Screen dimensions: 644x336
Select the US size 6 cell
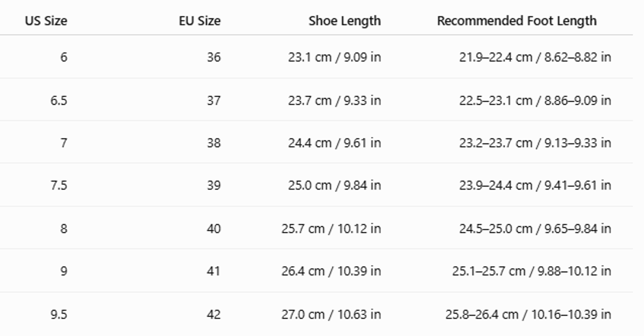[64, 57]
